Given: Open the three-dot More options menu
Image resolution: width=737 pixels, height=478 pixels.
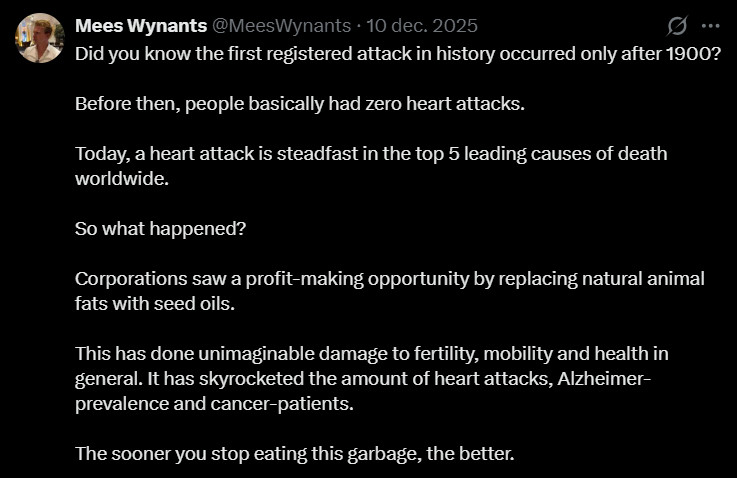Looking at the screenshot, I should point(710,25).
